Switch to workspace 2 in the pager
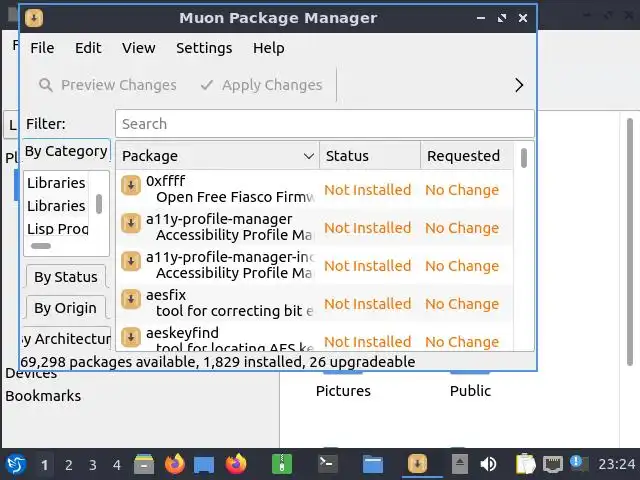640x480 pixels. (69, 464)
